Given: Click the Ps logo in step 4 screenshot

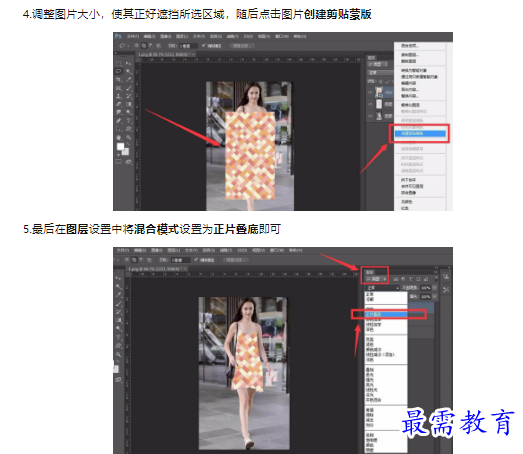Looking at the screenshot, I should 118,36.
